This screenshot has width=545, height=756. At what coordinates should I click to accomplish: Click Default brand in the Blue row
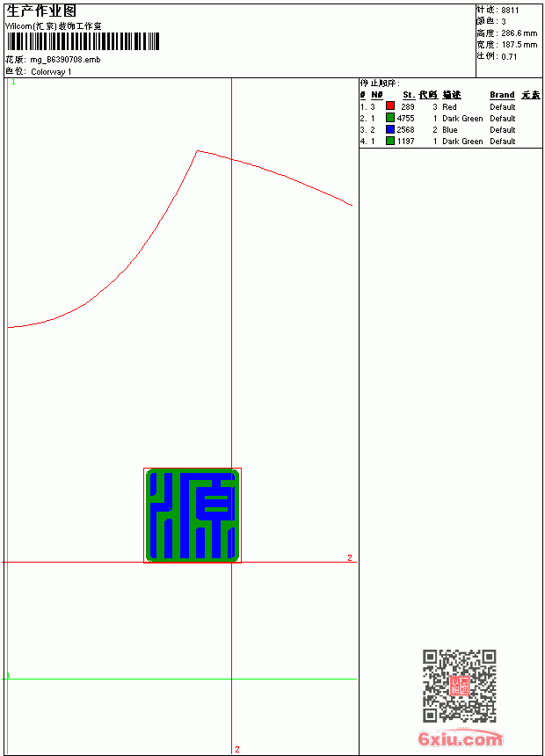tap(503, 130)
